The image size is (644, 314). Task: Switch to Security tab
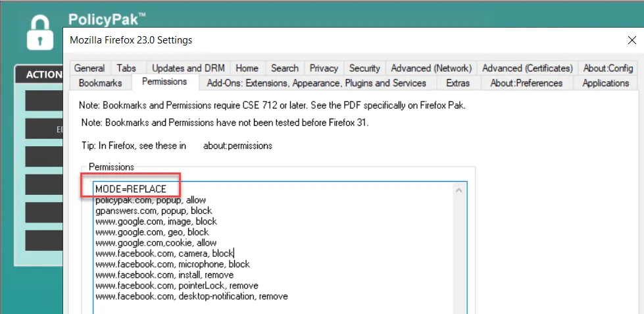[364, 68]
